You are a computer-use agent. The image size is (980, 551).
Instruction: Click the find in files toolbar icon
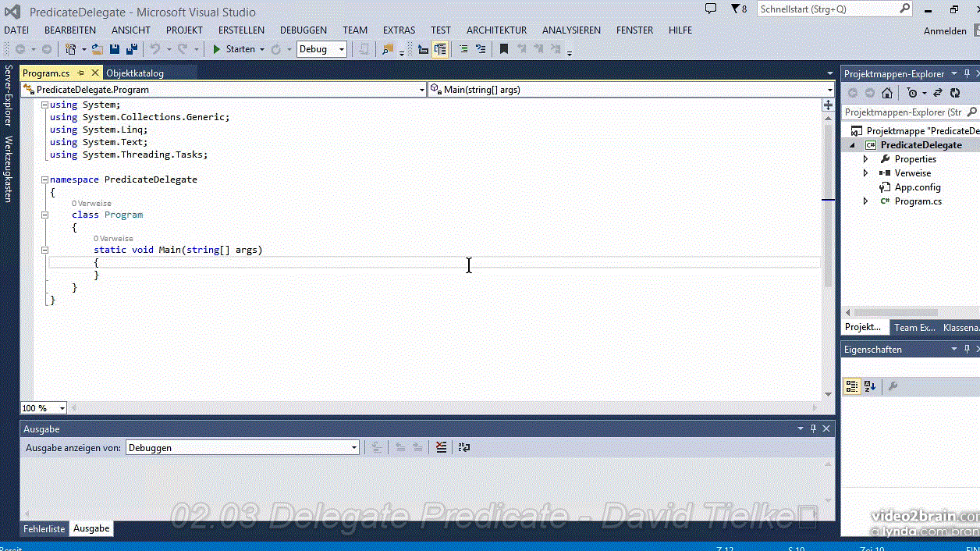point(387,49)
